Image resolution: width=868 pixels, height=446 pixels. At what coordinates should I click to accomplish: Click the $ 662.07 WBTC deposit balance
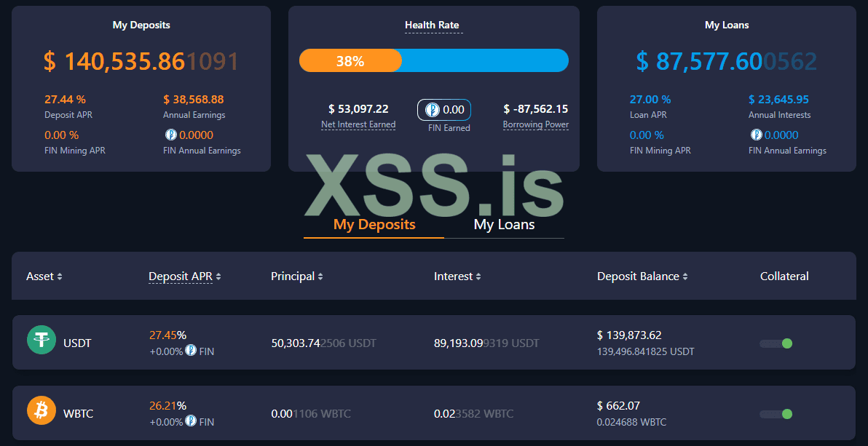point(618,405)
